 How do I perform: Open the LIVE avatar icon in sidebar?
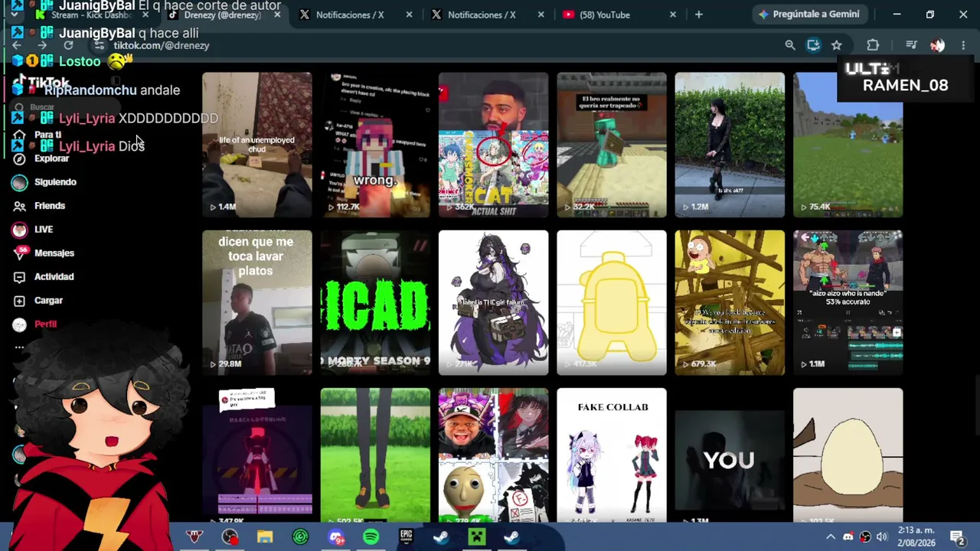coord(20,230)
